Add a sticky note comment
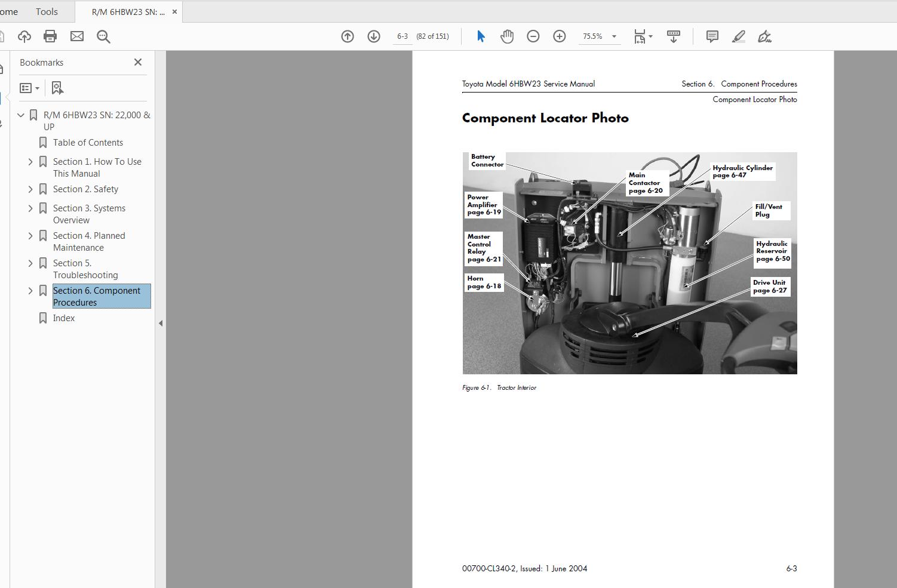The height and width of the screenshot is (588, 897). tap(711, 36)
